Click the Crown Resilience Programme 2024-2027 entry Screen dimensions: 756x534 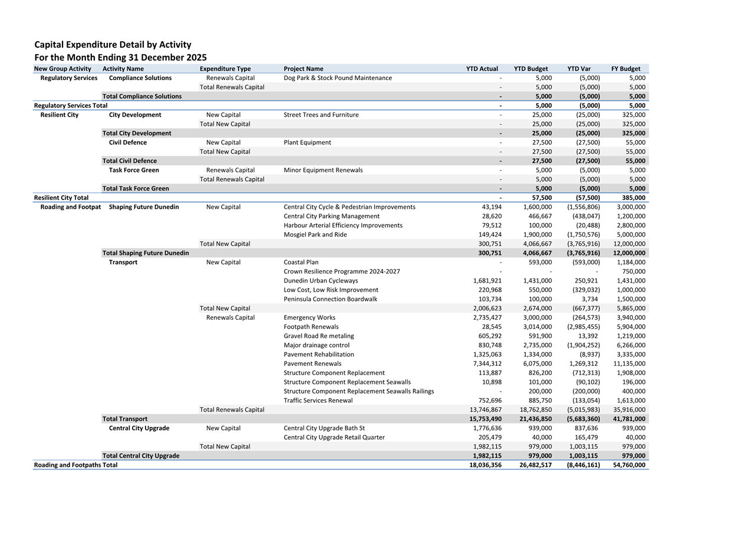point(341,271)
